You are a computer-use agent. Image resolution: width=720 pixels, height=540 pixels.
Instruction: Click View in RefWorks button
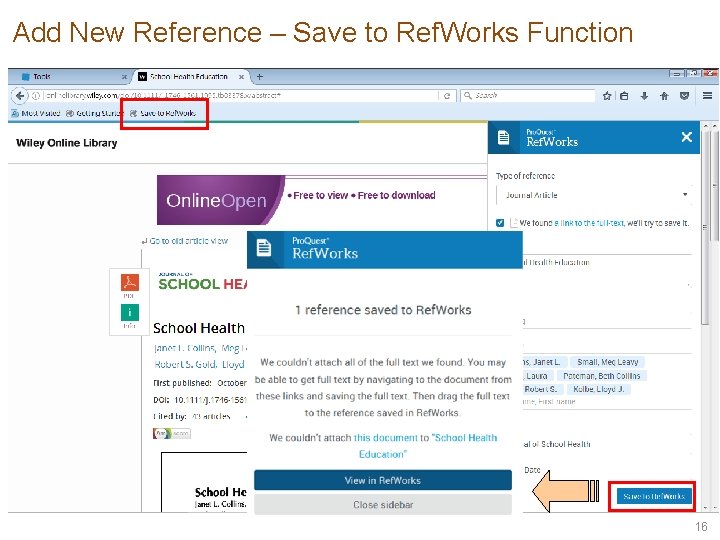point(382,480)
